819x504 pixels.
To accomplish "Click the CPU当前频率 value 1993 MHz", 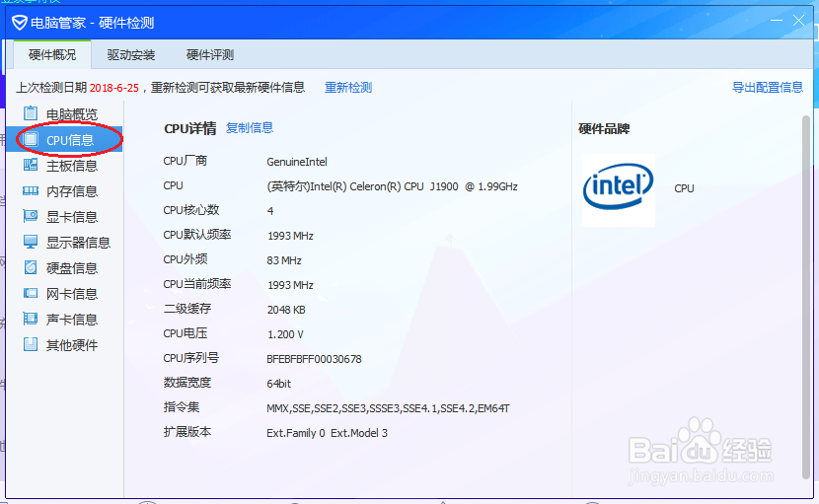I will coord(290,285).
